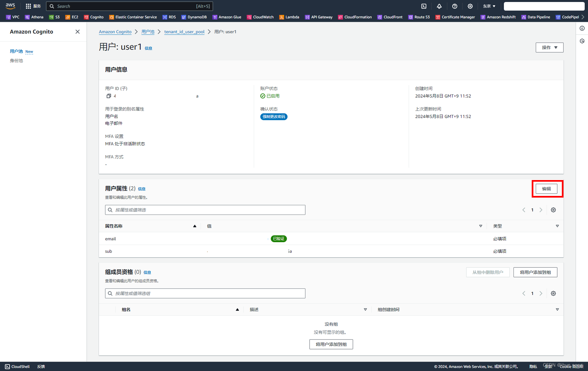Viewport: 588px width, 371px height.
Task: Open the Amazon Redshift shortcut
Action: tap(498, 17)
